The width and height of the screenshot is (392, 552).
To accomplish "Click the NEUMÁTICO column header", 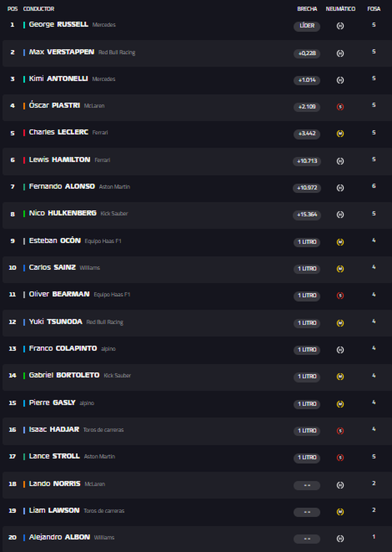I will (x=340, y=9).
